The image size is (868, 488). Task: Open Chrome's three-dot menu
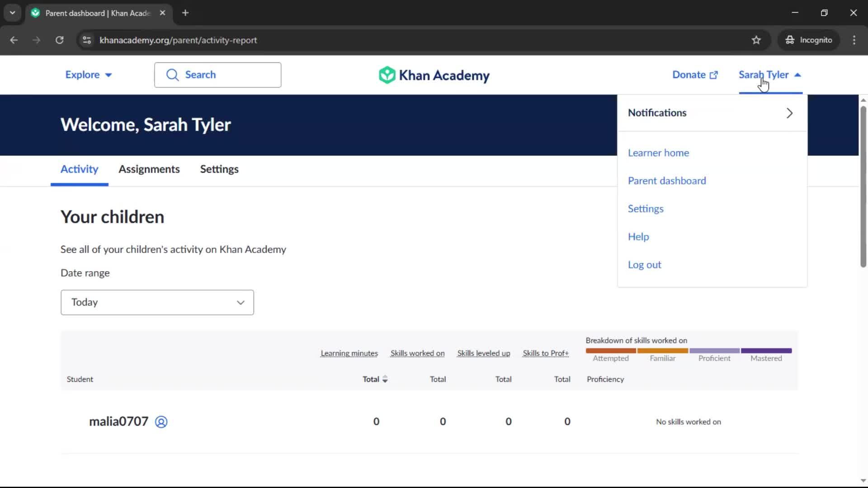click(x=854, y=40)
